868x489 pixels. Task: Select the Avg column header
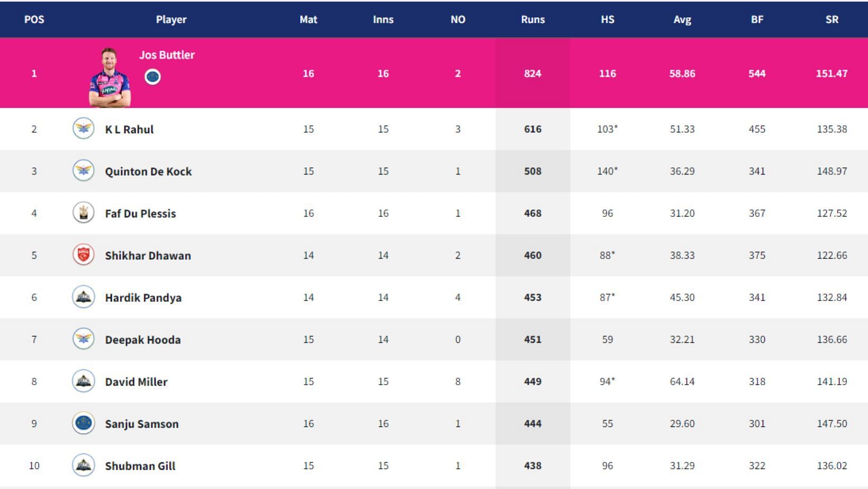pyautogui.click(x=682, y=20)
